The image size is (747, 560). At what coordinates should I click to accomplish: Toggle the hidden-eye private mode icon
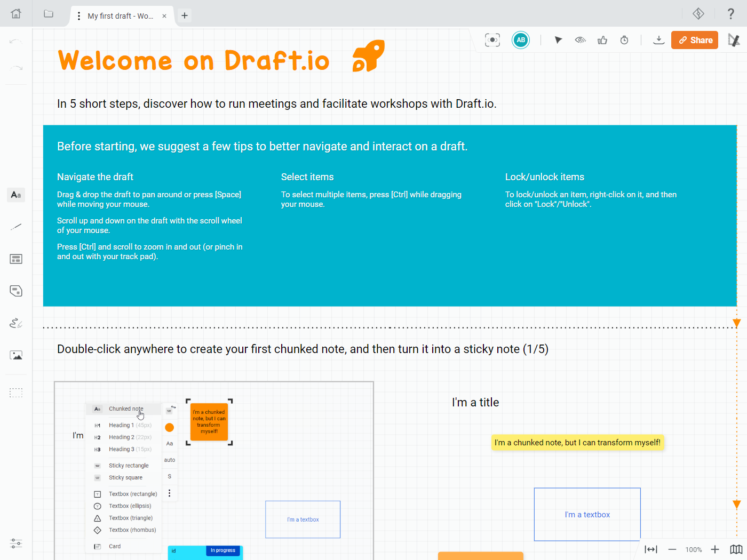coord(581,40)
